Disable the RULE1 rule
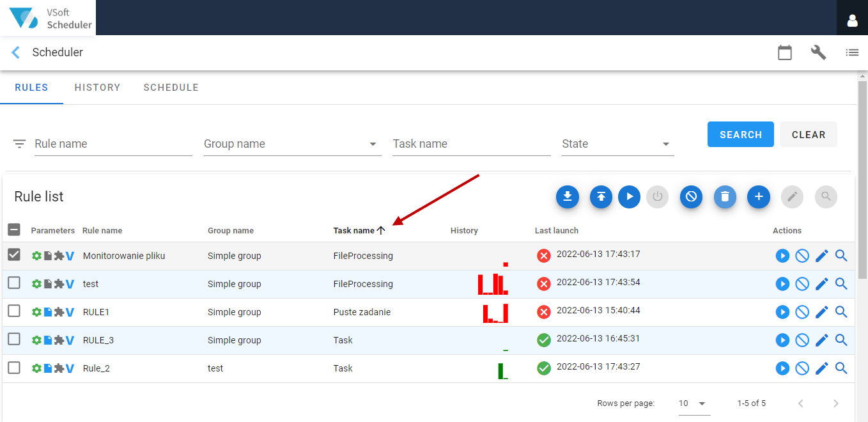The image size is (868, 422). point(802,312)
